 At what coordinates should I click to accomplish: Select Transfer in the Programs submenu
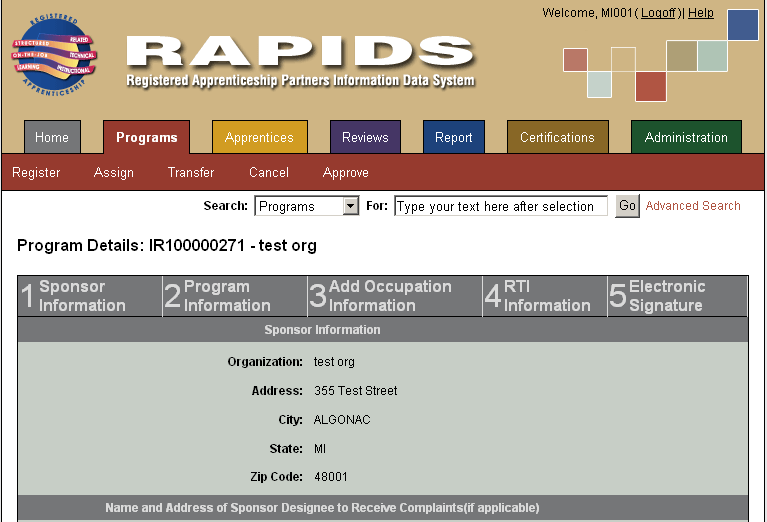click(x=191, y=173)
